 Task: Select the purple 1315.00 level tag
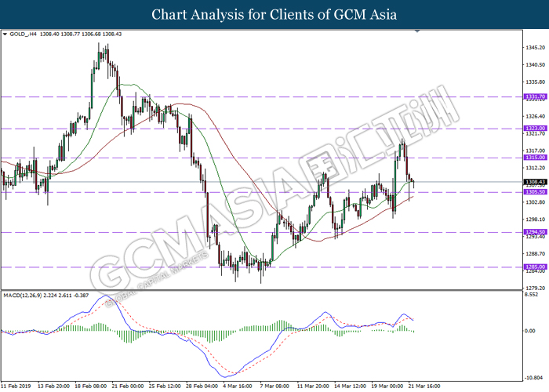[535, 158]
